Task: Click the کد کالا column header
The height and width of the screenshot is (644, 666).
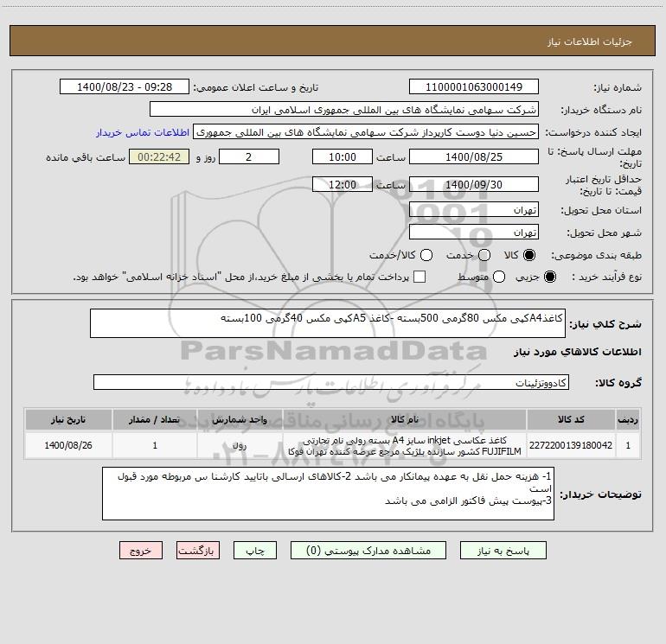Action: click(x=571, y=419)
